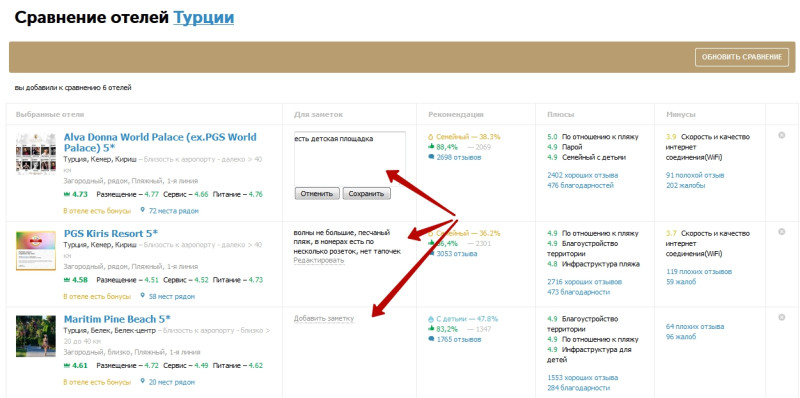Open the Турции link in the heading
Screen dimensions: 800x398
pos(204,18)
